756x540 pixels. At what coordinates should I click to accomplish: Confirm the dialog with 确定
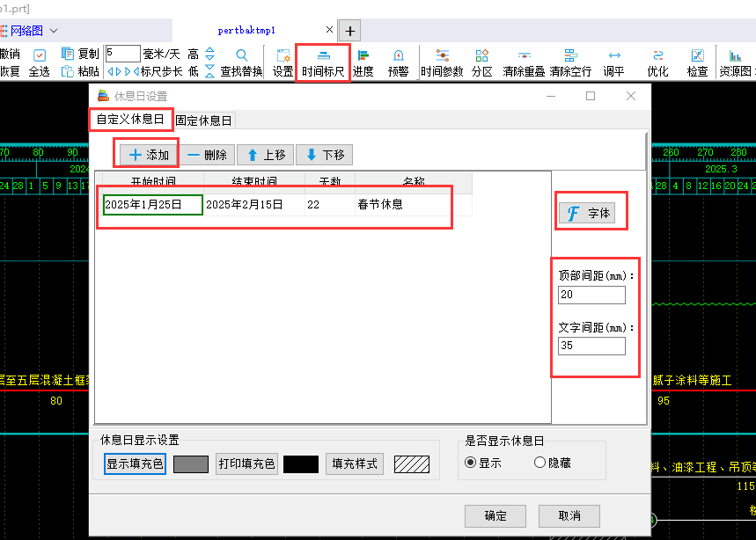coord(495,516)
